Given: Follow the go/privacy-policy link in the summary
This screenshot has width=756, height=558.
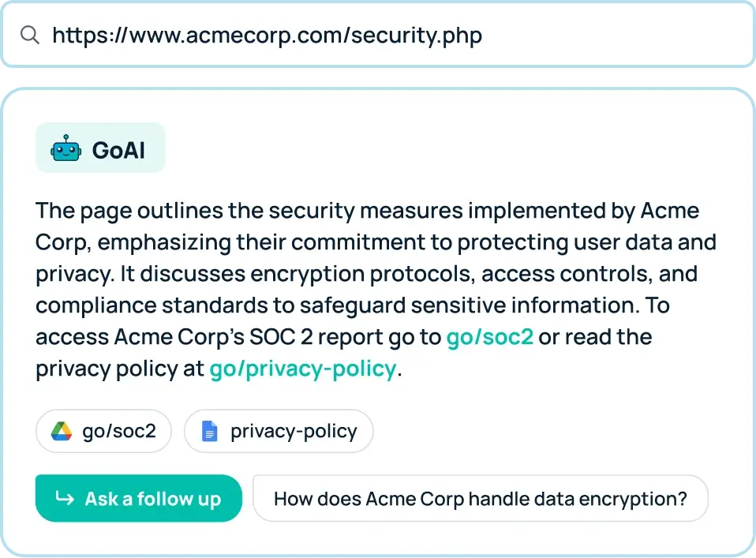Looking at the screenshot, I should pos(302,369).
